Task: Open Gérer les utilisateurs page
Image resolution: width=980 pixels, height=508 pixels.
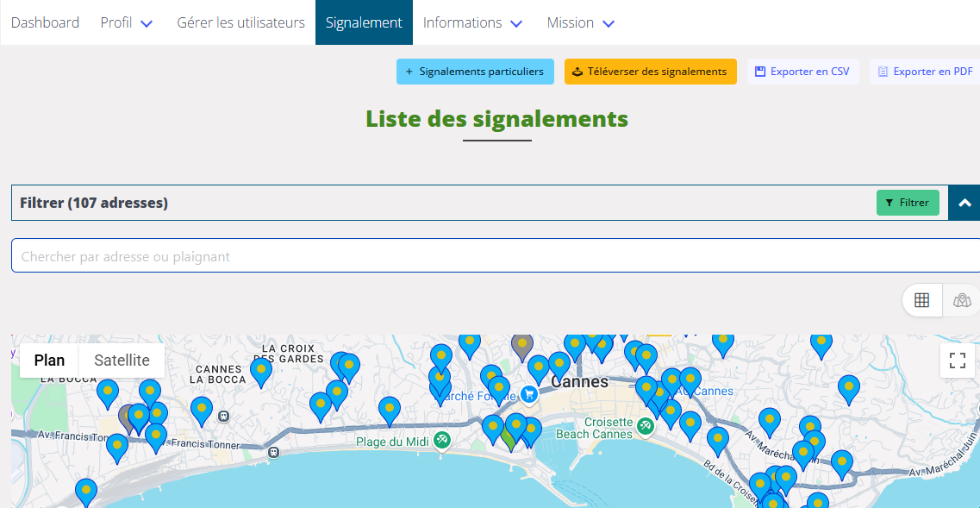Action: click(240, 22)
